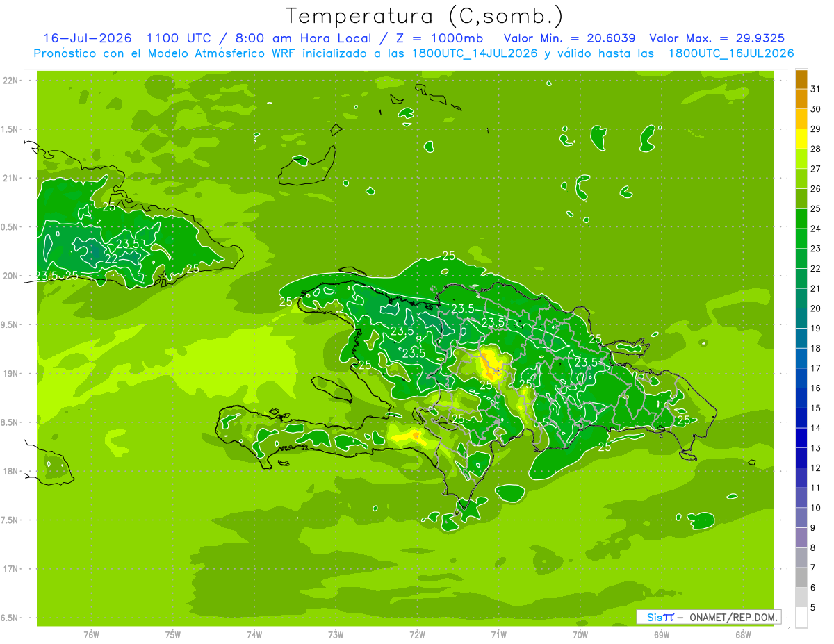
Task: Click the green legend swatch between 23 and 24
Action: click(801, 238)
